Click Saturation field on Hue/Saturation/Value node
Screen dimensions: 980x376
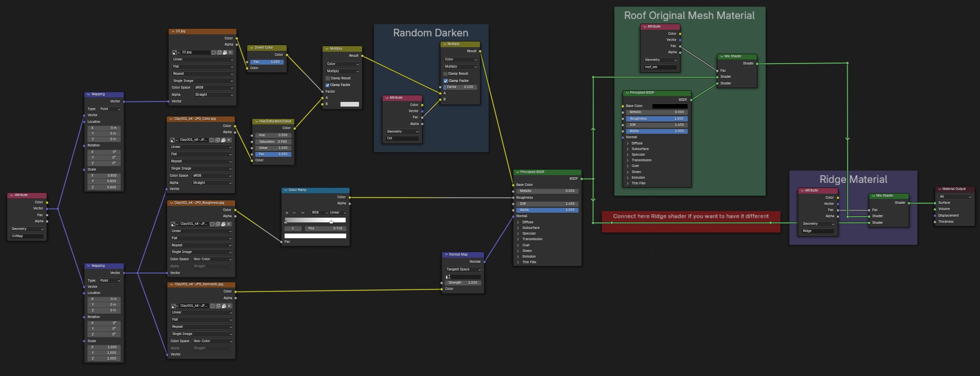coord(273,142)
